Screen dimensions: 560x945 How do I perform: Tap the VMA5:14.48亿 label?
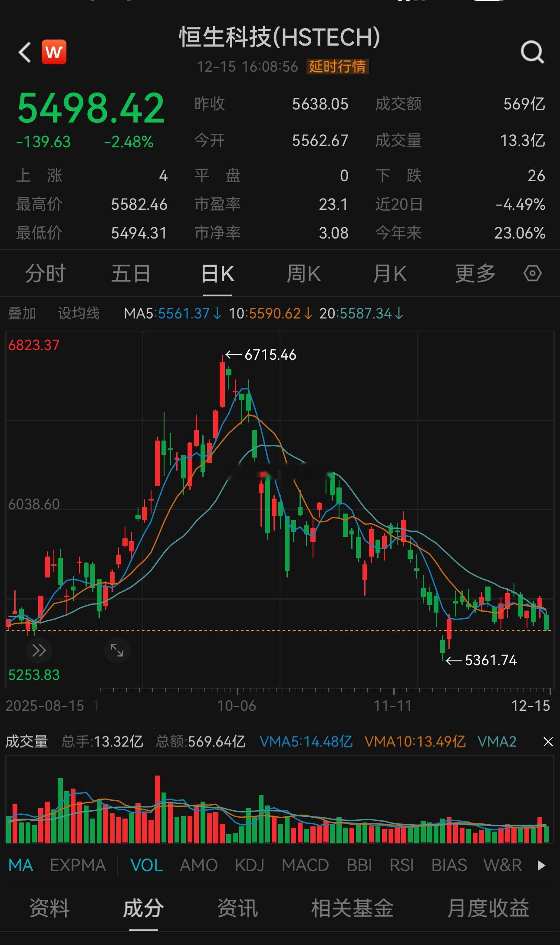pos(306,741)
